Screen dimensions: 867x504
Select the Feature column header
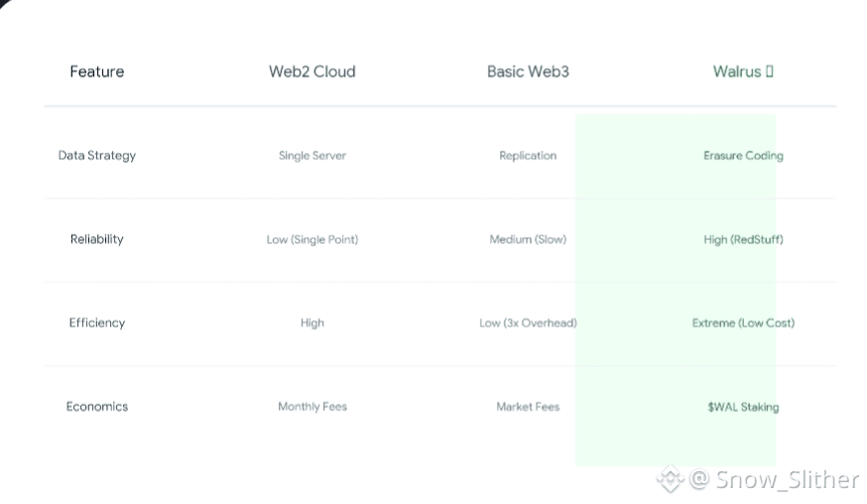click(97, 71)
